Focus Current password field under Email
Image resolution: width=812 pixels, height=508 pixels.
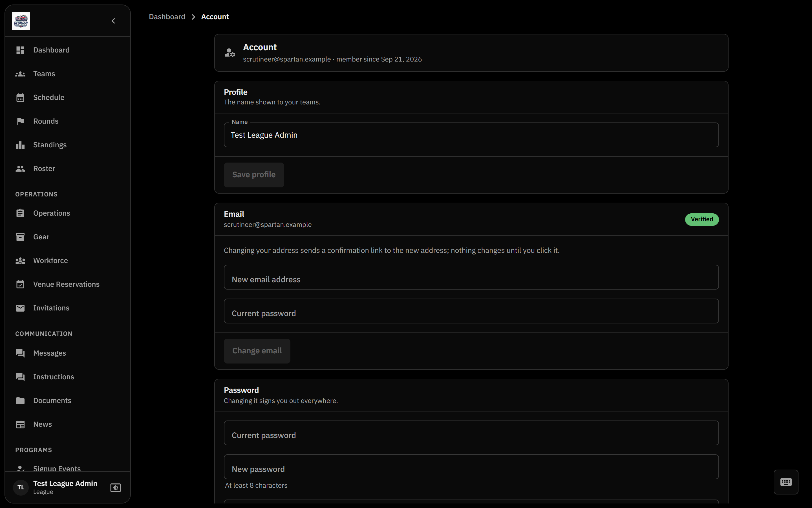(471, 311)
